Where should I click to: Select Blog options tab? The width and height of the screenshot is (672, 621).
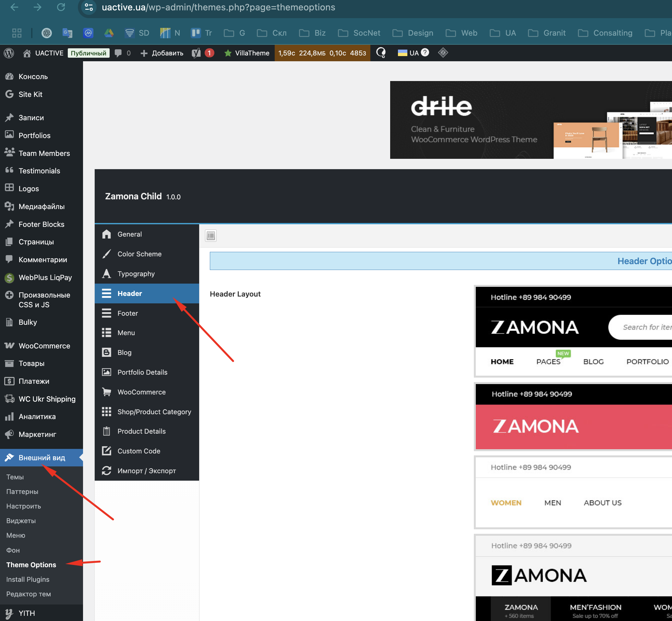point(147,353)
